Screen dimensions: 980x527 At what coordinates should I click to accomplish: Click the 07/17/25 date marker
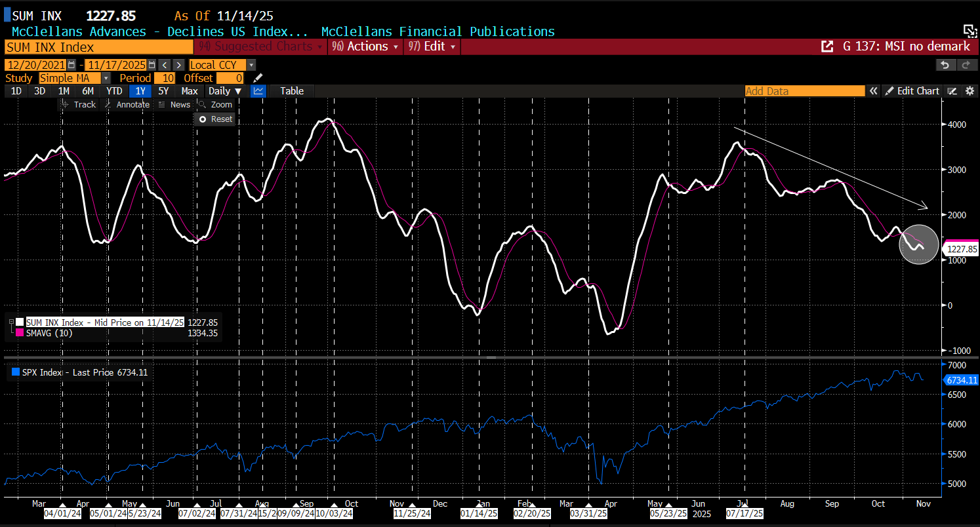(x=745, y=514)
